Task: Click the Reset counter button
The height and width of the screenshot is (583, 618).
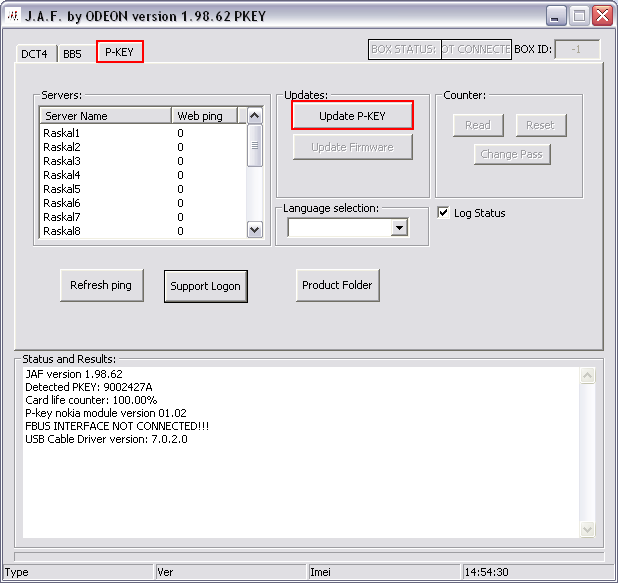Action: click(x=541, y=125)
